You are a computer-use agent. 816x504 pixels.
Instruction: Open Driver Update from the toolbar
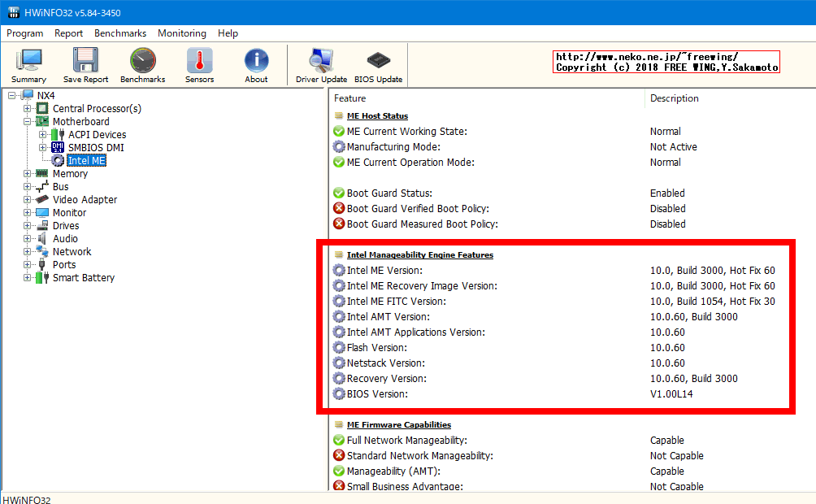(321, 65)
